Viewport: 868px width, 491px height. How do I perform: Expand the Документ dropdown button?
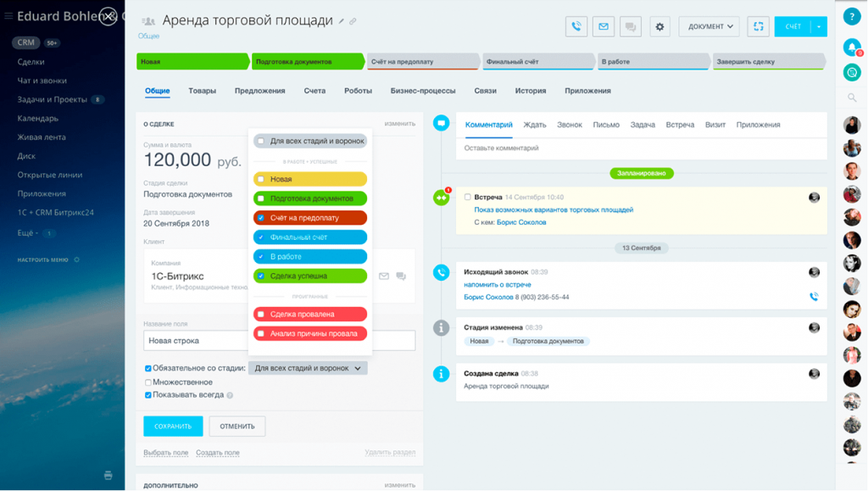pos(709,26)
